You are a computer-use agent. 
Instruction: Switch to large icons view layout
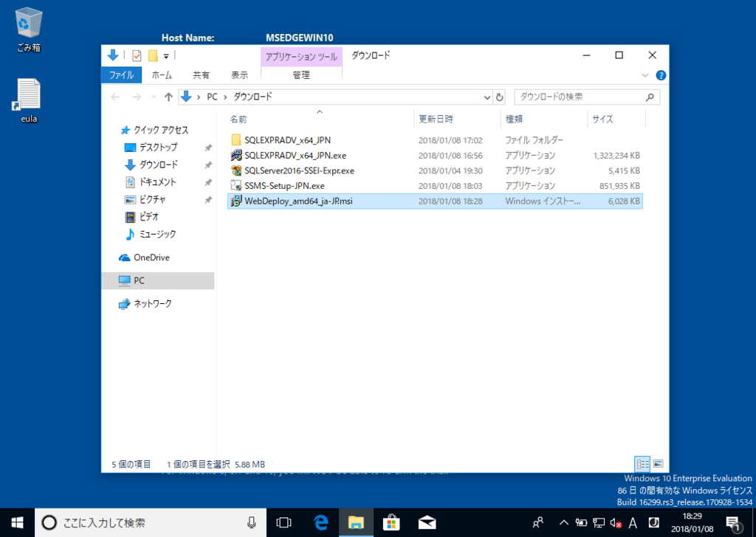click(658, 464)
